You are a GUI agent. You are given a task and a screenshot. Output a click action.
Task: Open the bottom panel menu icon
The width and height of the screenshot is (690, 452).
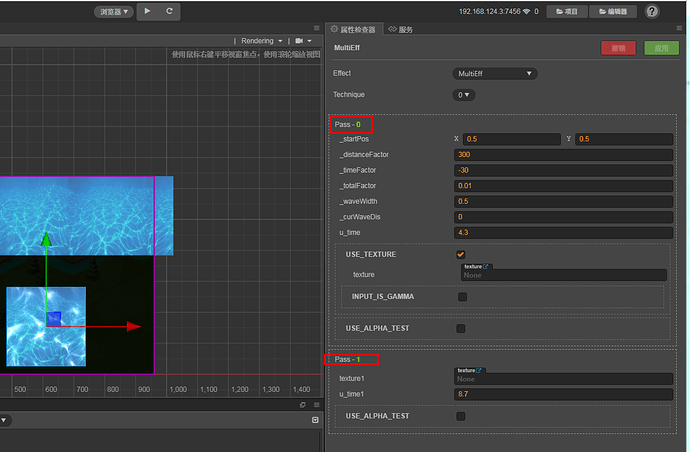(x=316, y=405)
